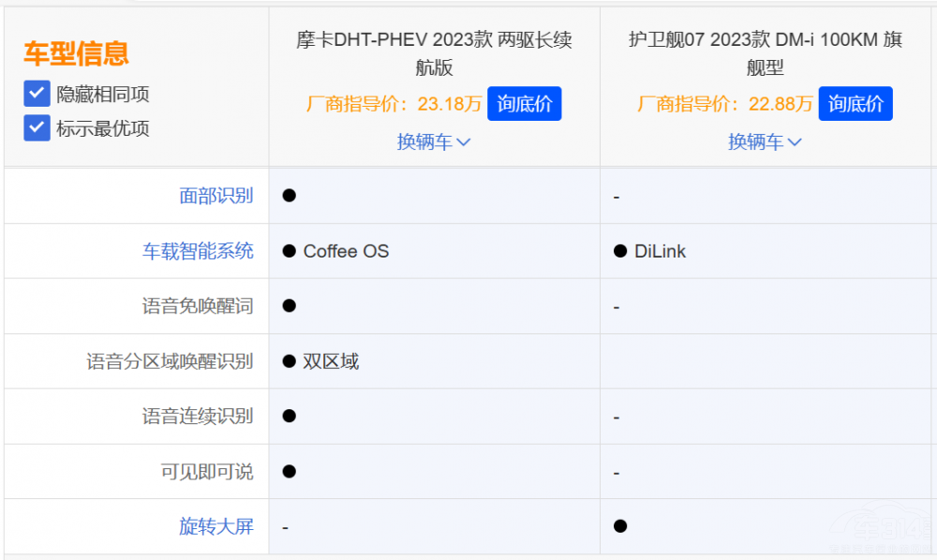937x560 pixels.
Task: Click the 车型信息 heading
Action: 76,53
